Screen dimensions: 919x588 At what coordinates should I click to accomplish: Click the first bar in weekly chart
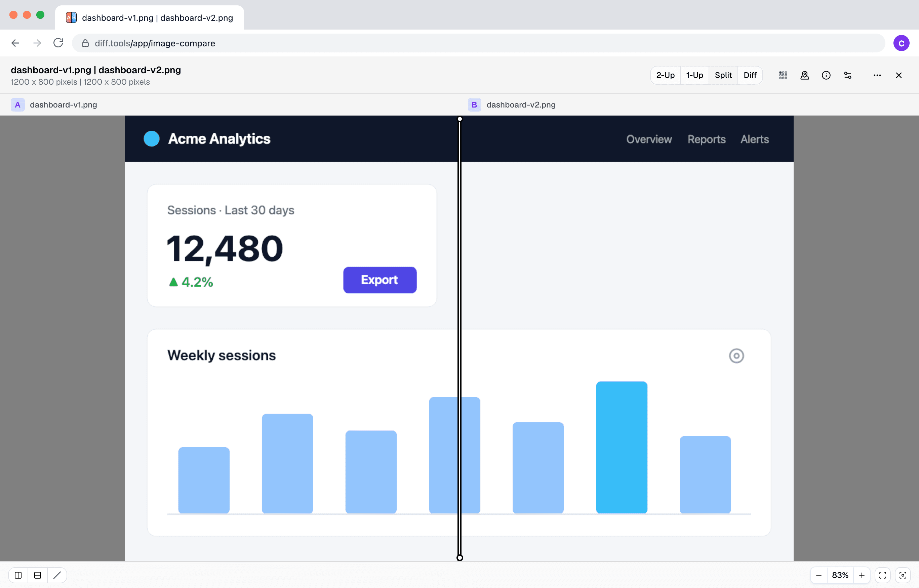204,480
